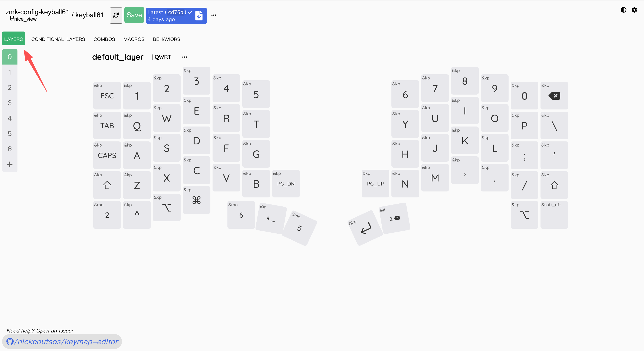Viewport: 644px width, 351px height.
Task: Select layer 3 in sidebar
Action: (10, 103)
